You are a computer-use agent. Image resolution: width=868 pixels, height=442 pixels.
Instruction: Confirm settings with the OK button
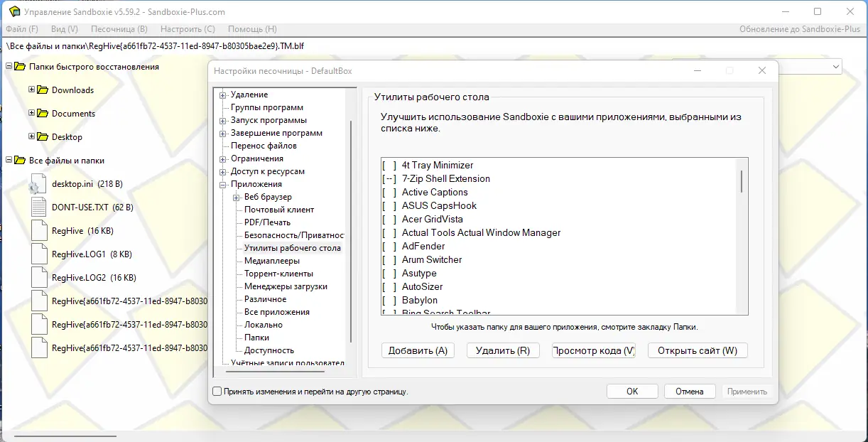tap(632, 392)
